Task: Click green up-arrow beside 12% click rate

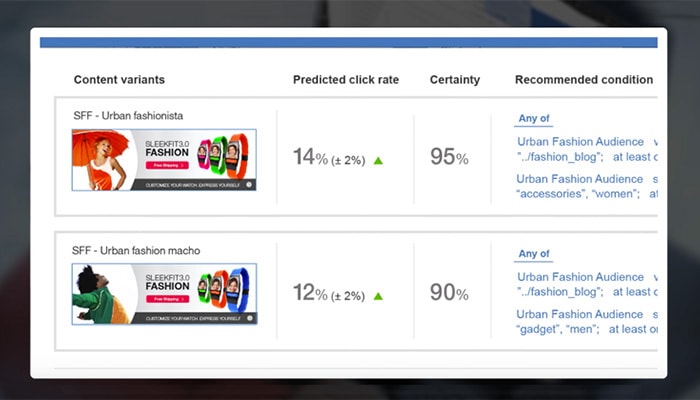Action: [378, 296]
